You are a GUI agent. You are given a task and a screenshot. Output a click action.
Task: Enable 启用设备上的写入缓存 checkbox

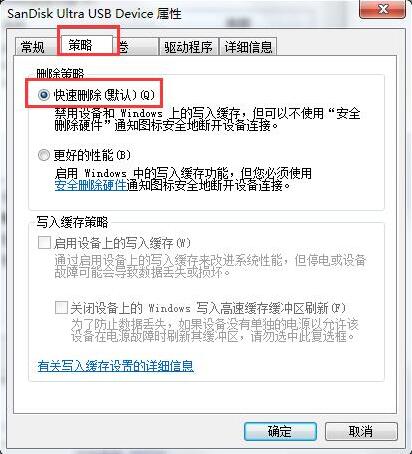pyautogui.click(x=44, y=243)
